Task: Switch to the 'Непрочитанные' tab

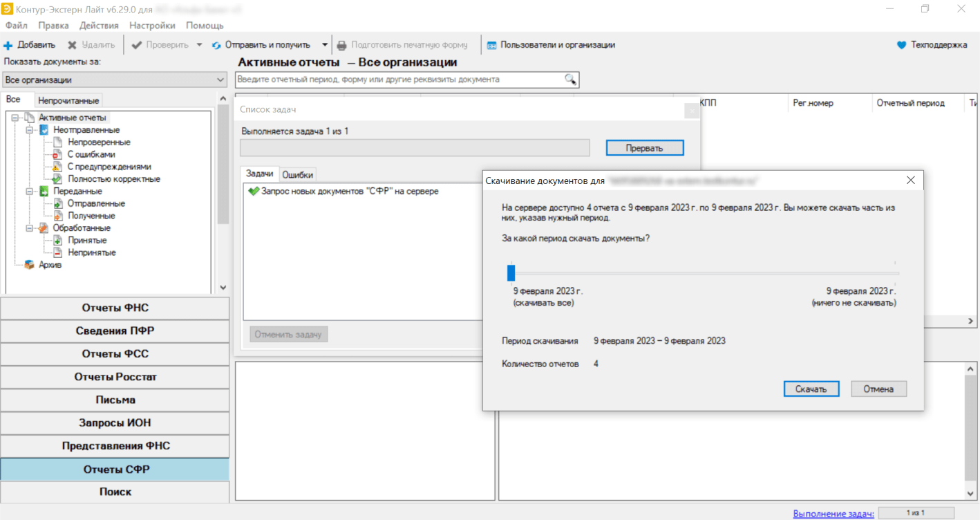Action: click(x=68, y=101)
